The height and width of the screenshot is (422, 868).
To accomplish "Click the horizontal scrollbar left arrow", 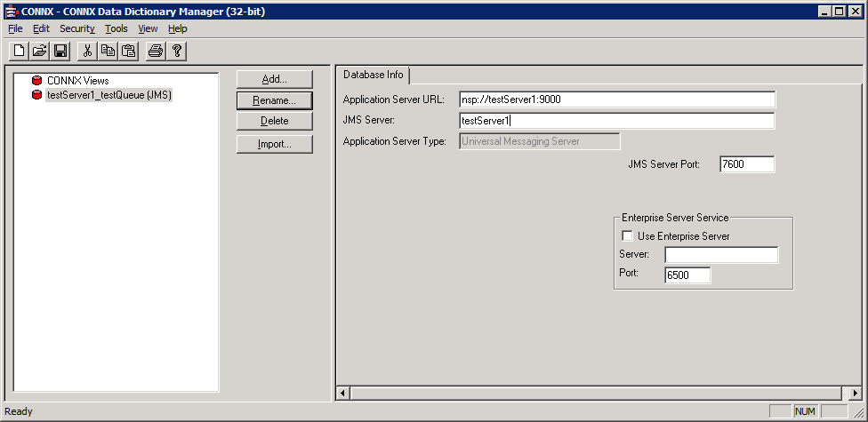I will [342, 394].
